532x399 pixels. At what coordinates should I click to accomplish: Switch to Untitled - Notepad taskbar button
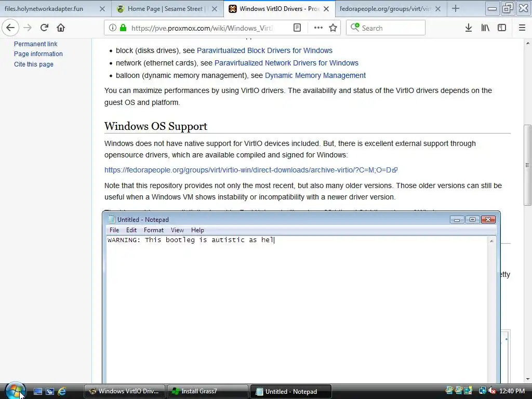(290, 392)
